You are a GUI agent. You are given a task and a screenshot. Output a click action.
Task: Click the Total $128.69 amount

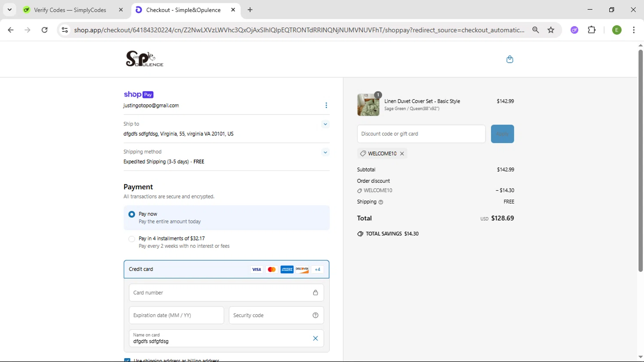(502, 218)
